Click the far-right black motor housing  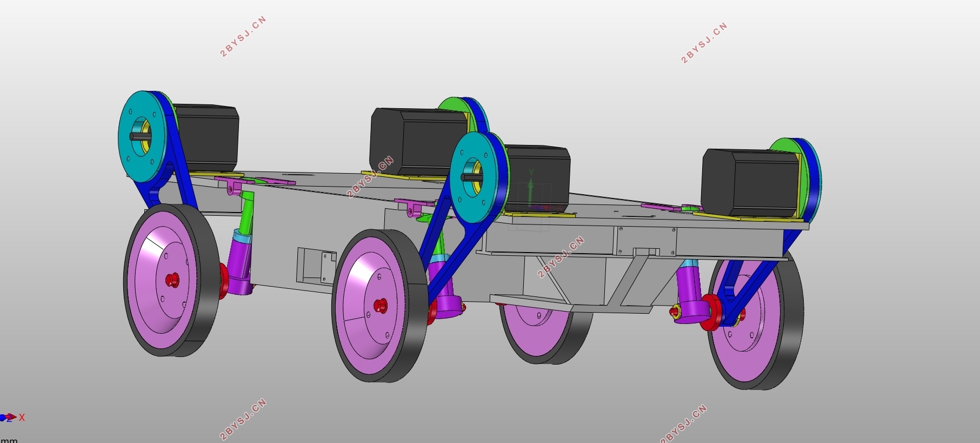(x=751, y=183)
